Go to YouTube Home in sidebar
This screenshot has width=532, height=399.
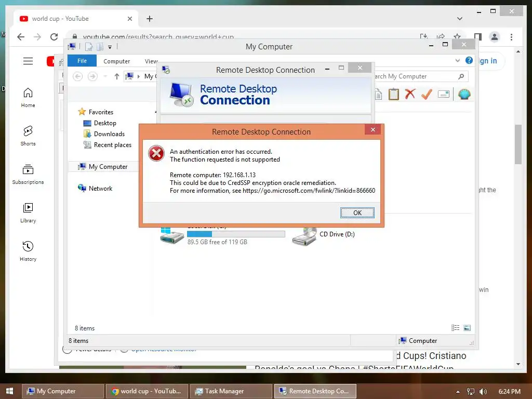tap(28, 98)
